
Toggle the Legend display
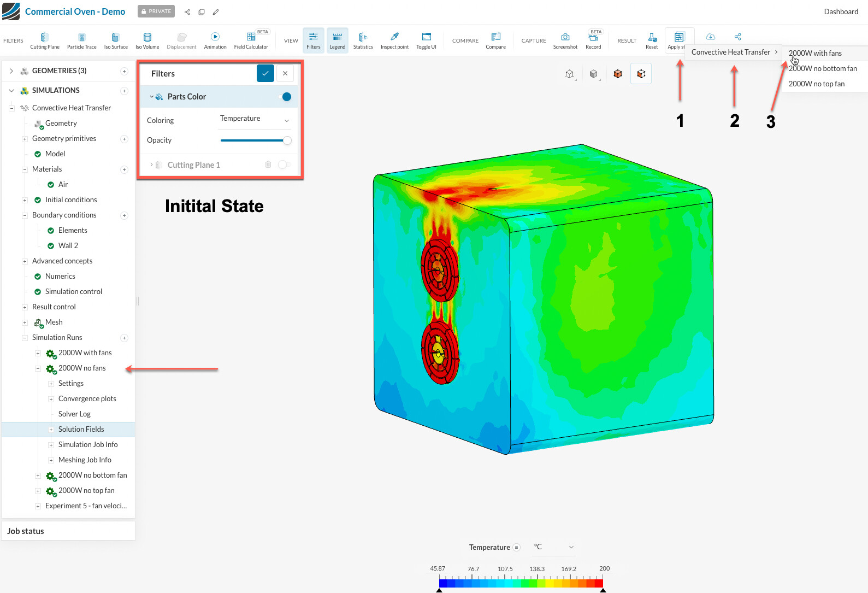[338, 40]
